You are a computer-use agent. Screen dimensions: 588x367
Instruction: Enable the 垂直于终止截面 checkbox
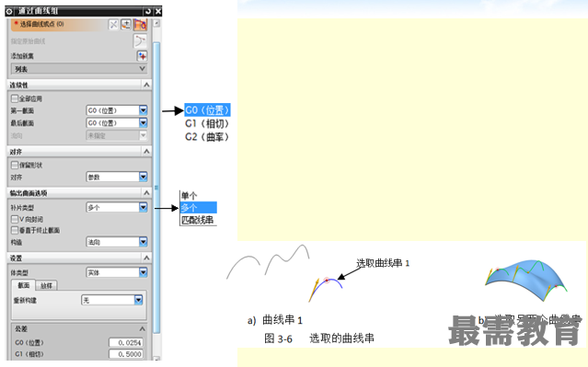click(x=15, y=230)
